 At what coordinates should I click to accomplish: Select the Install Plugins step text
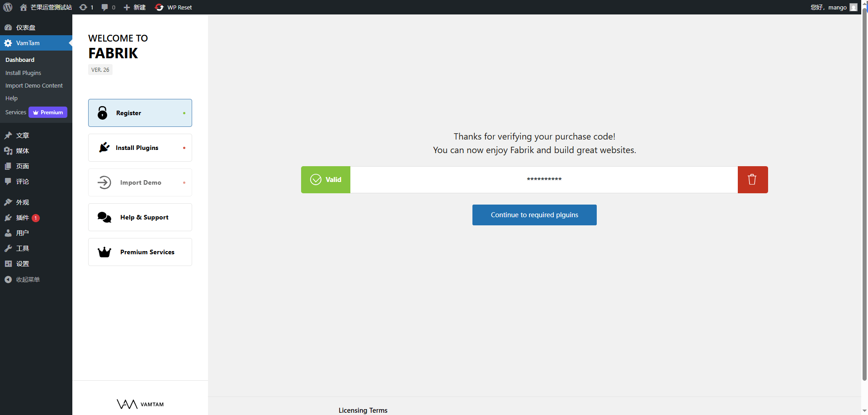pyautogui.click(x=137, y=148)
